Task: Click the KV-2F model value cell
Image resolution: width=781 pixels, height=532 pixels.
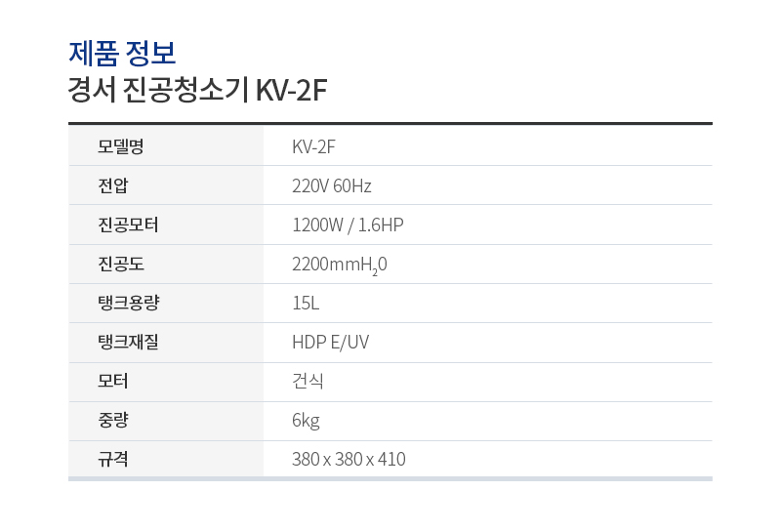Action: (x=313, y=146)
